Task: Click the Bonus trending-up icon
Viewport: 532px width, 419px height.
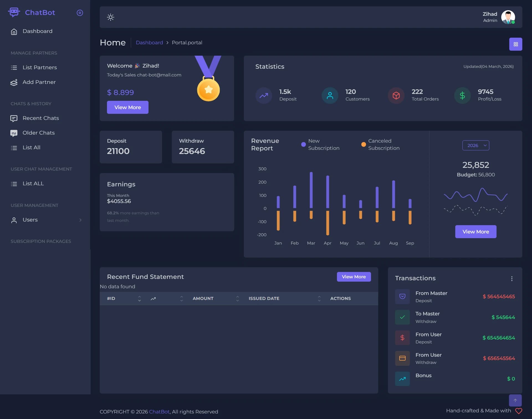Action: point(402,379)
